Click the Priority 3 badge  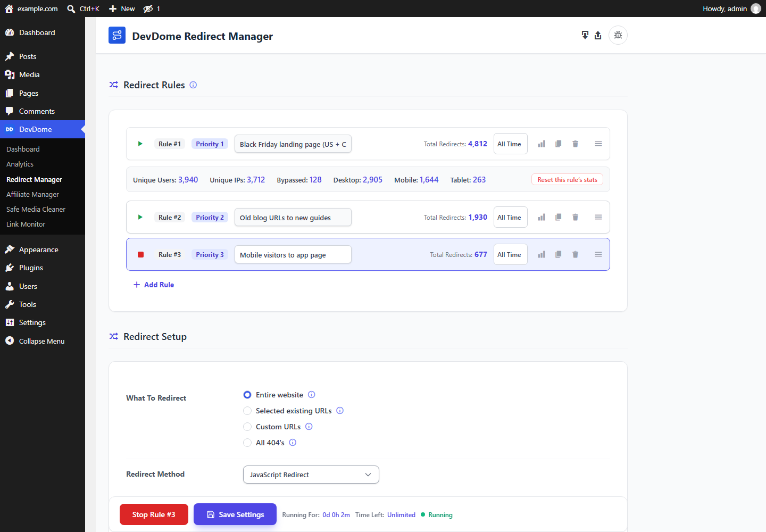(210, 255)
